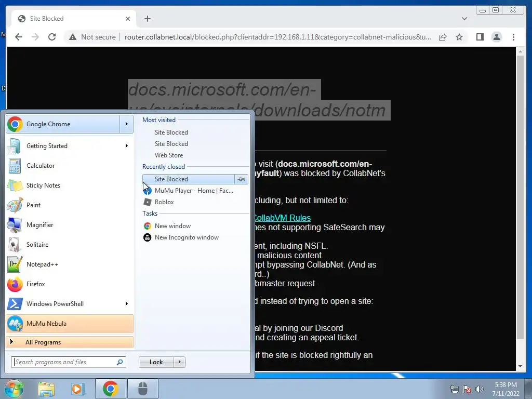Launch Paint from Start menu
Screen dimensions: 532x399
70,205
